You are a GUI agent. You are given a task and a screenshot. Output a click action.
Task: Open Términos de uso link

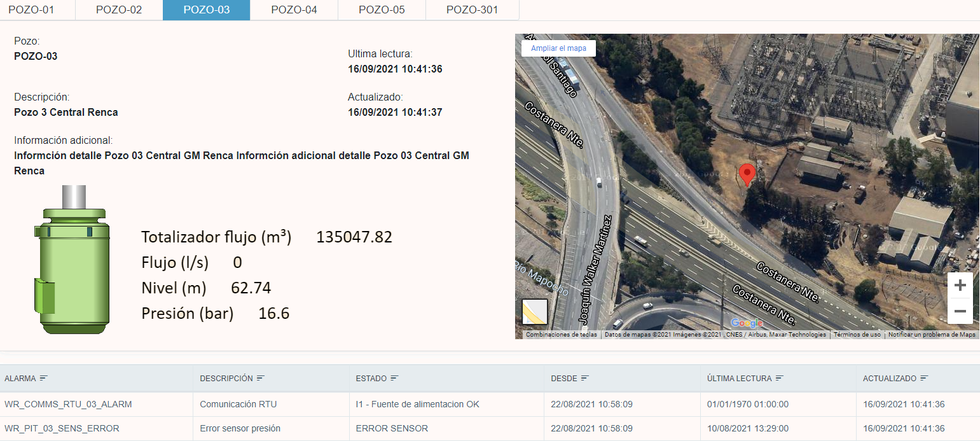click(x=857, y=335)
